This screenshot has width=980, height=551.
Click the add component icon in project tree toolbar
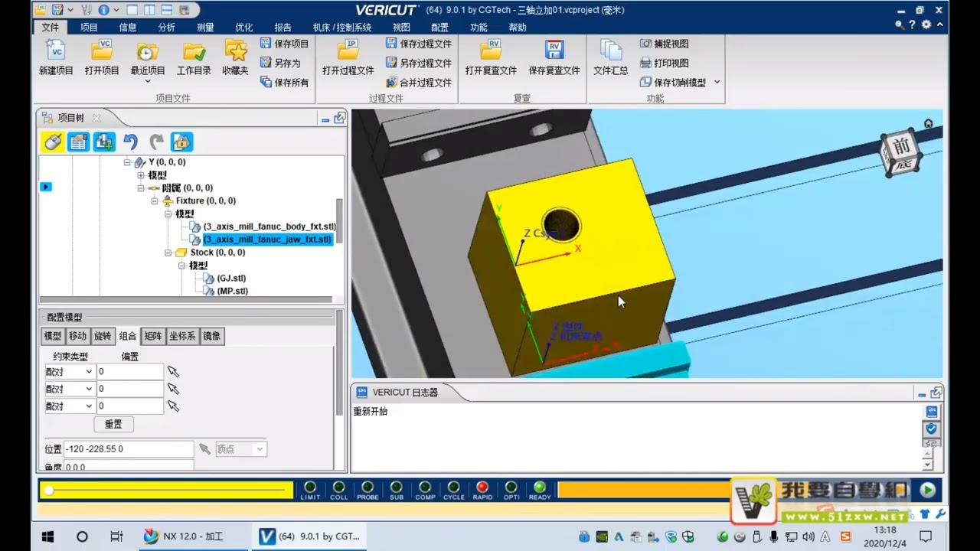(104, 142)
